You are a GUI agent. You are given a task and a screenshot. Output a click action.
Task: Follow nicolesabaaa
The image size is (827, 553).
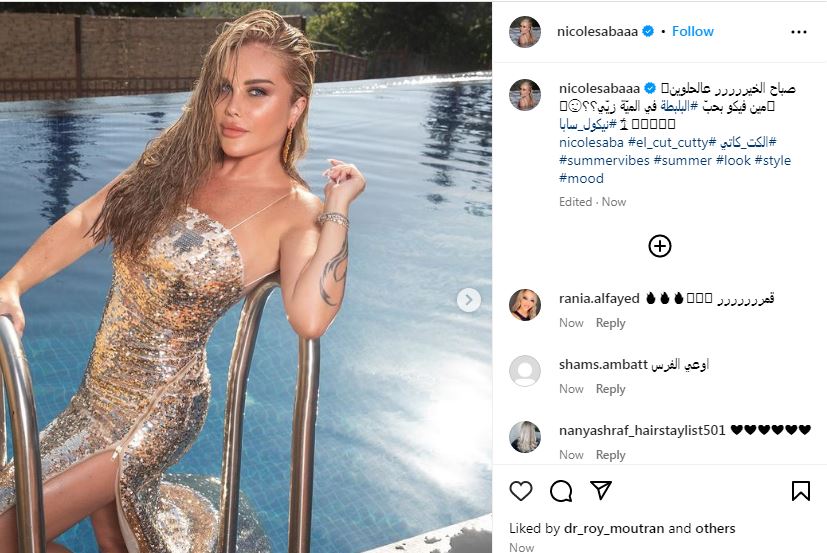pyautogui.click(x=692, y=32)
